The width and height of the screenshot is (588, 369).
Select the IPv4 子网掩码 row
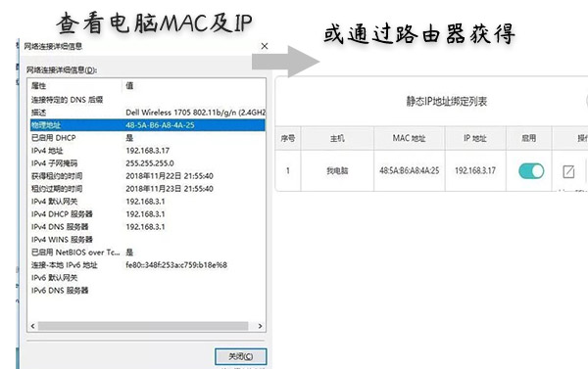coord(147,163)
